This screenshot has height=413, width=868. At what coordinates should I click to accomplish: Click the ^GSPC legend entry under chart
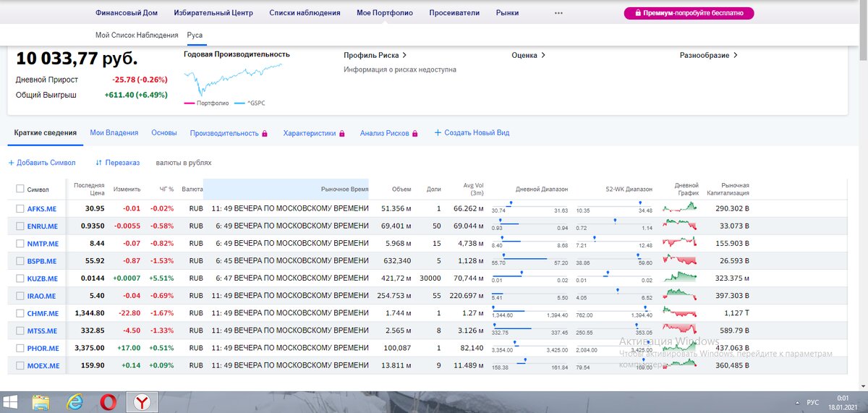[250, 103]
